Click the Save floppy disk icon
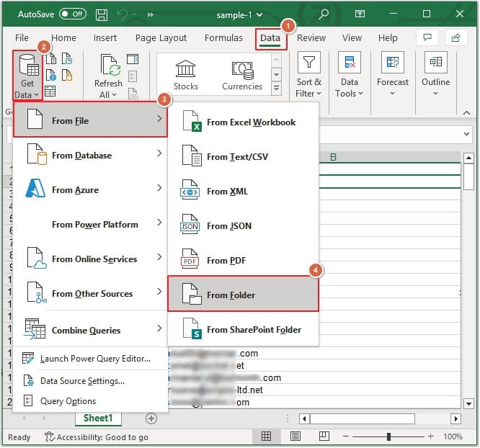 click(101, 14)
